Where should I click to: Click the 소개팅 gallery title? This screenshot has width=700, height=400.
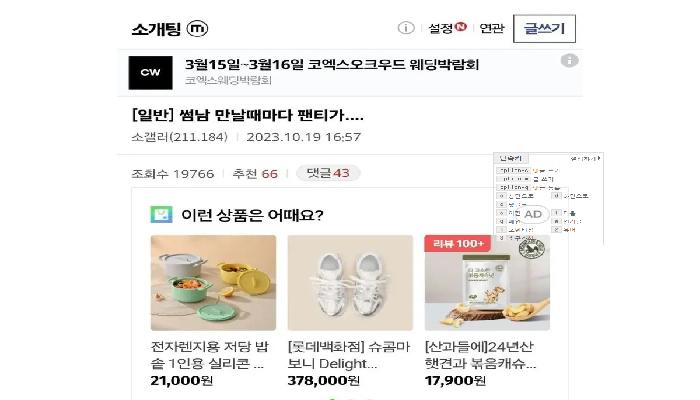click(x=156, y=29)
